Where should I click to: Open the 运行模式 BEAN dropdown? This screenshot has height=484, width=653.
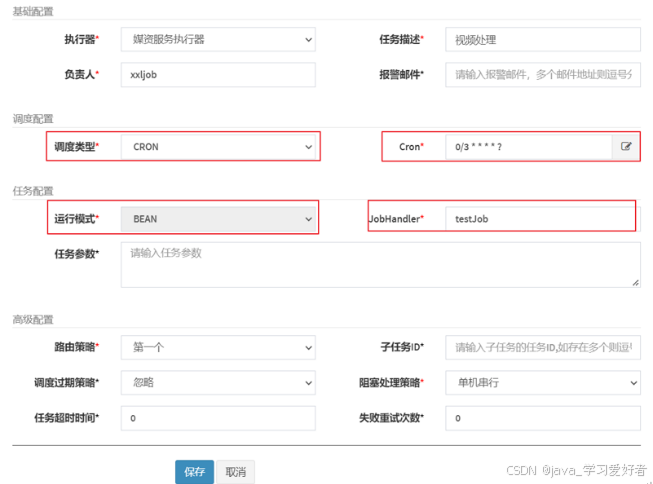tap(218, 219)
